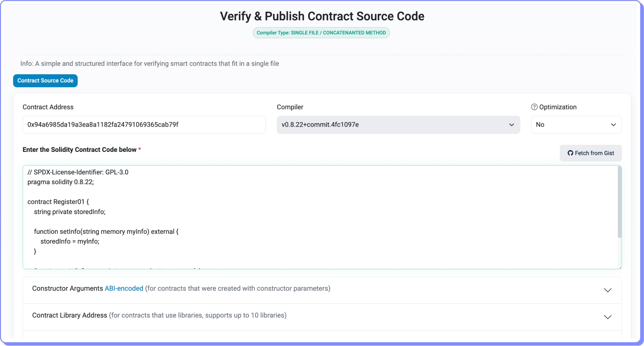Click the Contract Library Address section title
644x346 pixels.
69,315
